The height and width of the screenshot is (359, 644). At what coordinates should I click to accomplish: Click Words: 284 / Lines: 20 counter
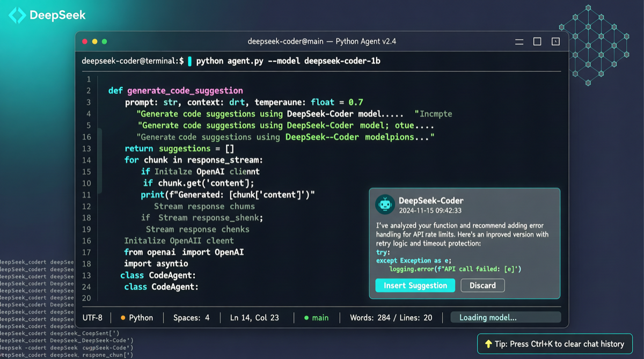[x=391, y=318]
